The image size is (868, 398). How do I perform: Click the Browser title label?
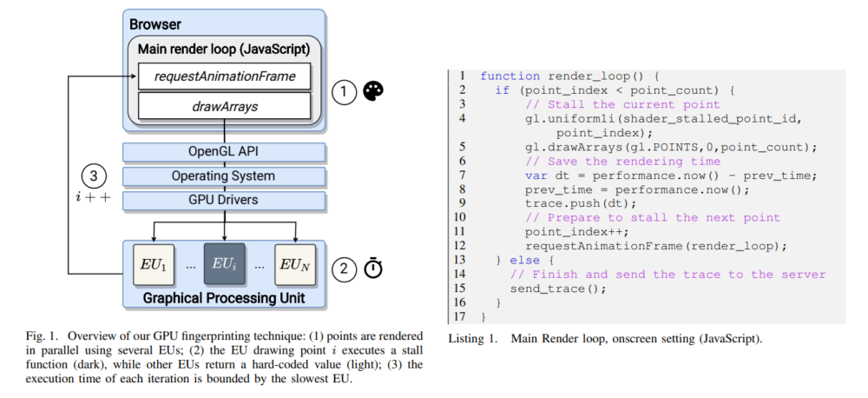click(155, 25)
